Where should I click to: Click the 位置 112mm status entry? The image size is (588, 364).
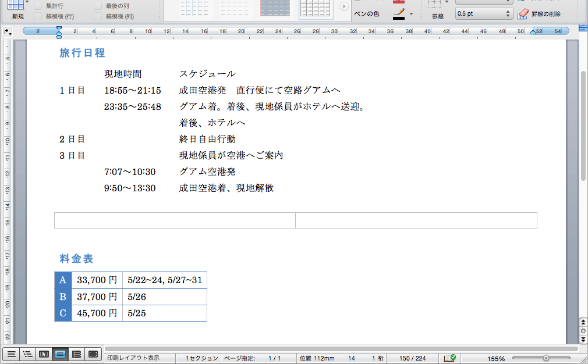pyautogui.click(x=317, y=358)
